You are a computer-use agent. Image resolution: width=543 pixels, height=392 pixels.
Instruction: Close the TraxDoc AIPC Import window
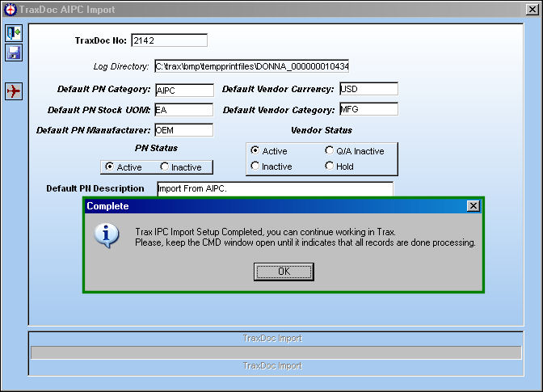[x=532, y=10]
